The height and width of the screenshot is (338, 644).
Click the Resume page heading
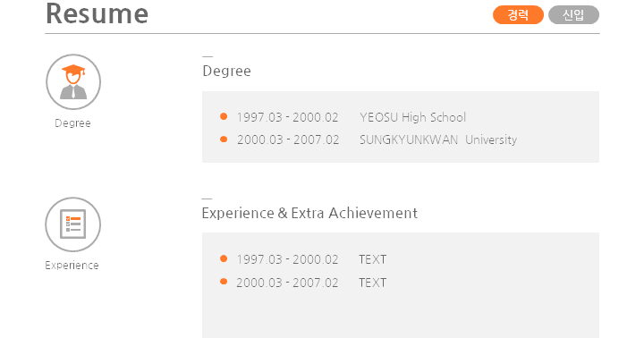[97, 13]
